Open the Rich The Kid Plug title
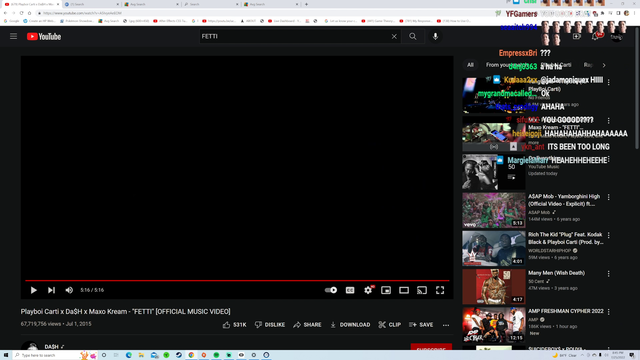Viewport: 640px width, 360px height. click(565, 238)
